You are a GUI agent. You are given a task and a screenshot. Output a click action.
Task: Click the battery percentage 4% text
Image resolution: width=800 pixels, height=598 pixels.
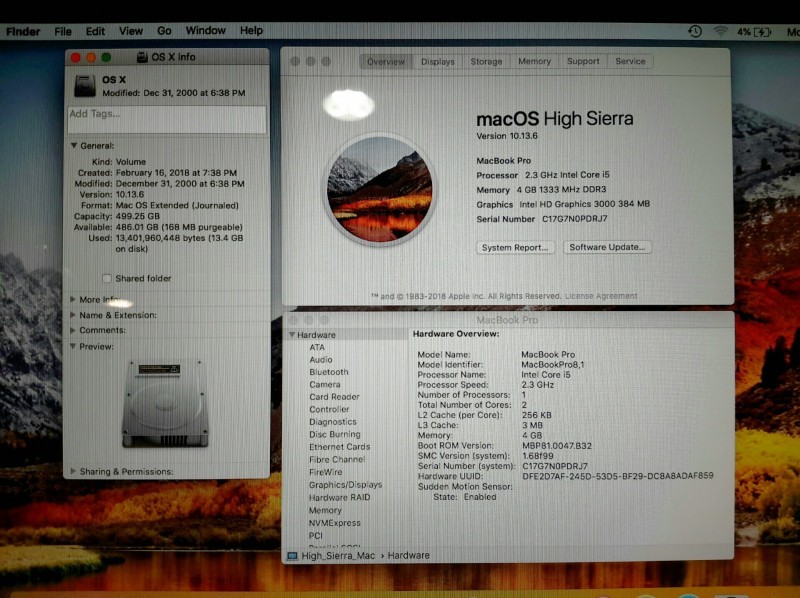[x=743, y=32]
